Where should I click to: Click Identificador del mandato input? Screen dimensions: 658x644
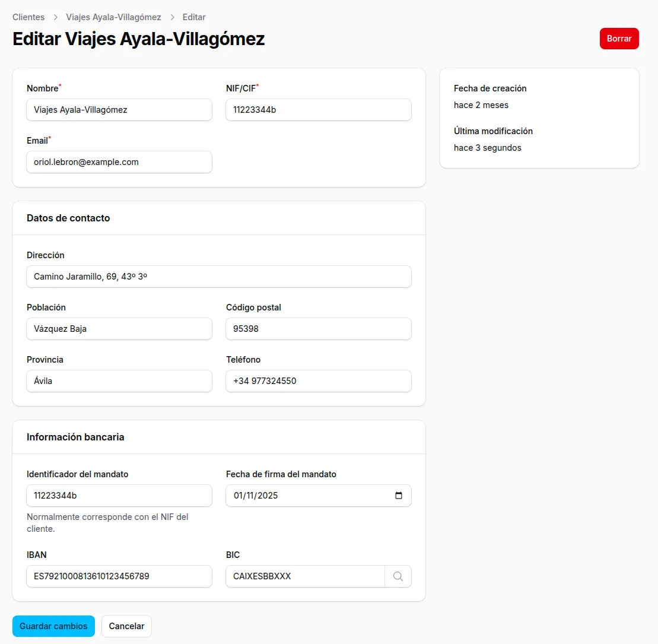119,496
